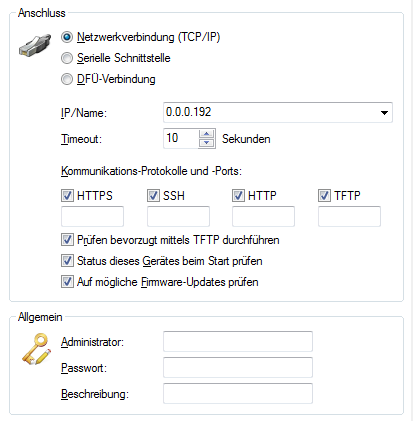
Task: Toggle Status dieses Gerätes beim Start prüfen
Action: pos(67,261)
